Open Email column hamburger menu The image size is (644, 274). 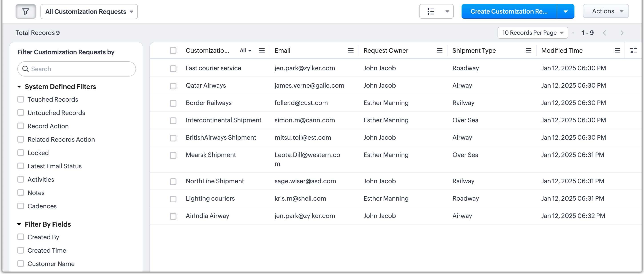[350, 50]
